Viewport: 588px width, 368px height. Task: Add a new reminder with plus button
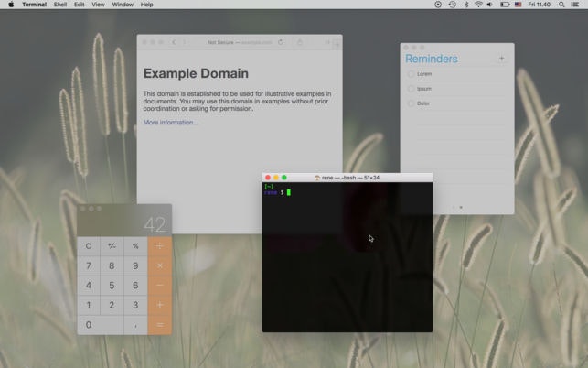tap(502, 59)
